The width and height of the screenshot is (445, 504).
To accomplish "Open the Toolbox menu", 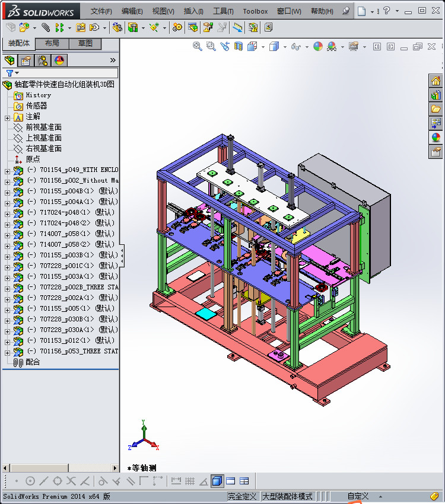I will point(255,11).
